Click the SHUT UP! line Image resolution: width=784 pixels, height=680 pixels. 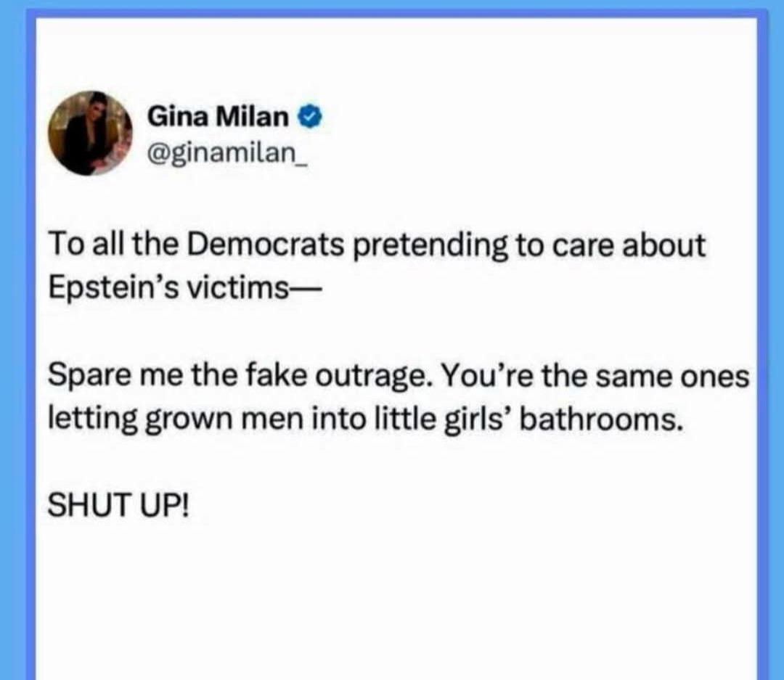pos(118,506)
